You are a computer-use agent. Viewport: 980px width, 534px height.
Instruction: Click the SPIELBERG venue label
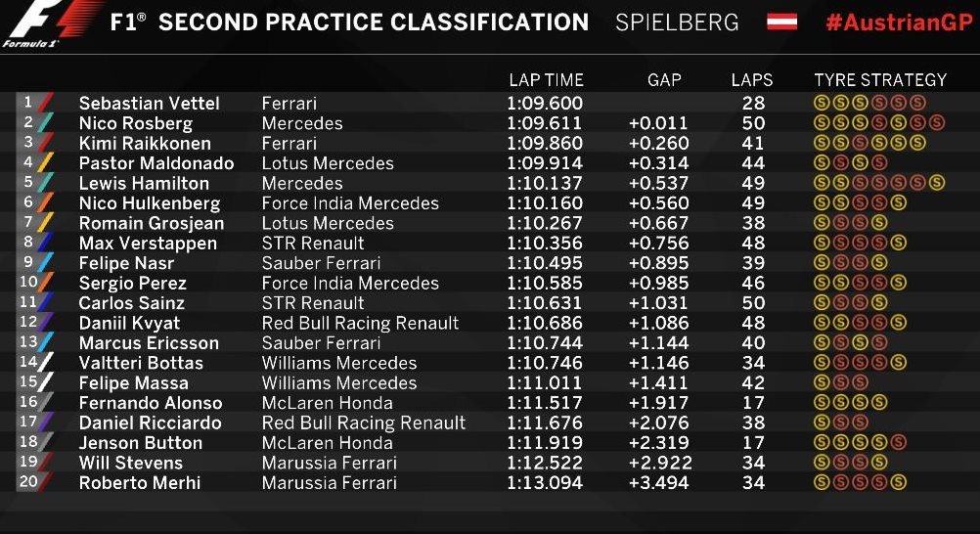click(x=677, y=22)
